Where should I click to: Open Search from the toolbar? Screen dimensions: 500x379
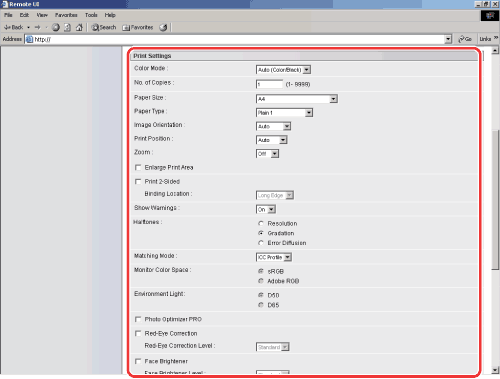click(x=104, y=27)
